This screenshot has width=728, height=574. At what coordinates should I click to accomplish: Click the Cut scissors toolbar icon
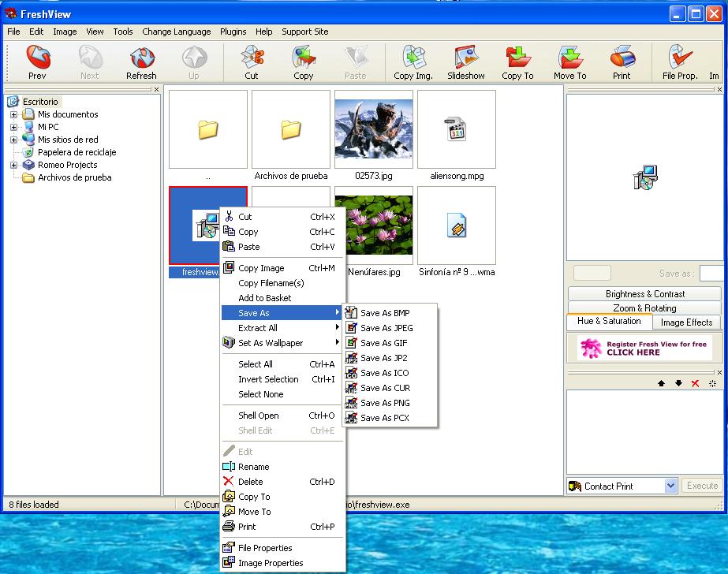click(252, 57)
